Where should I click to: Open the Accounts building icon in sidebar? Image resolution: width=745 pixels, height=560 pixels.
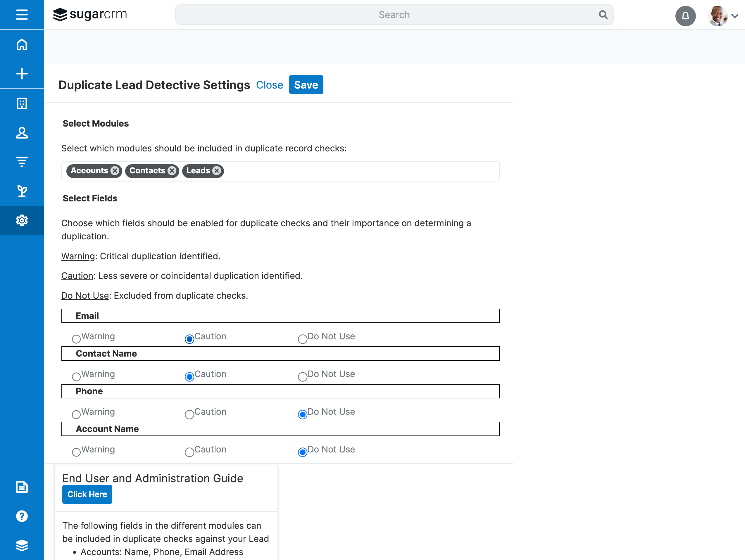(22, 103)
